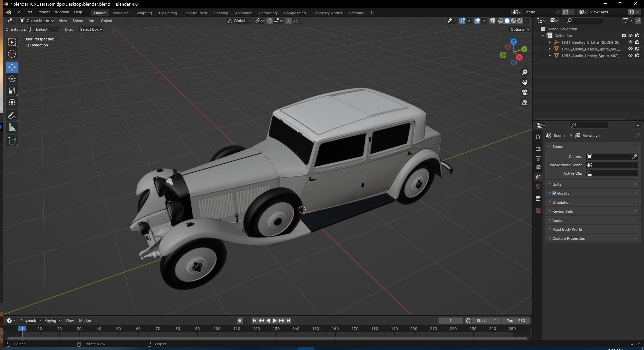
Task: Open the timeline Marker menu
Action: pos(85,321)
